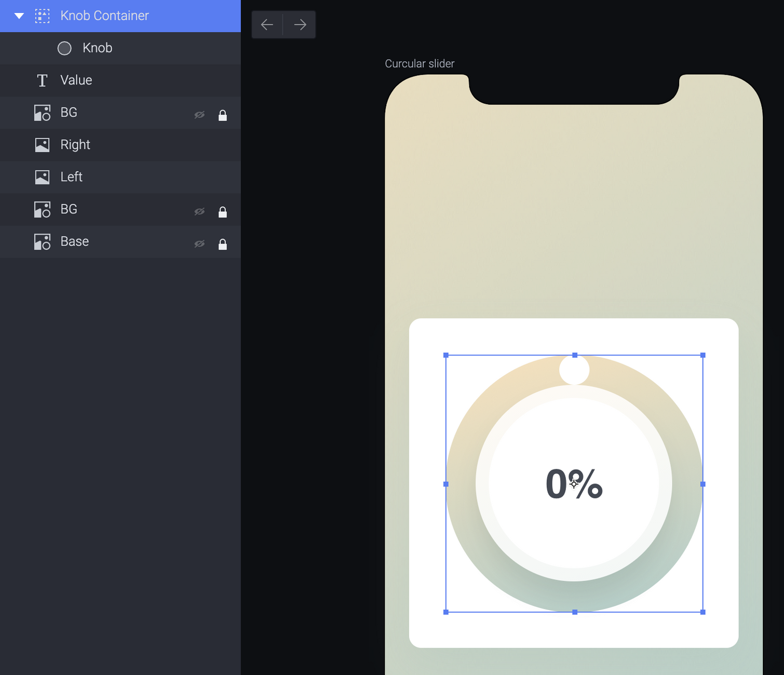Screen dimensions: 784x675
Task: Unlock the Base layer
Action: 223,244
